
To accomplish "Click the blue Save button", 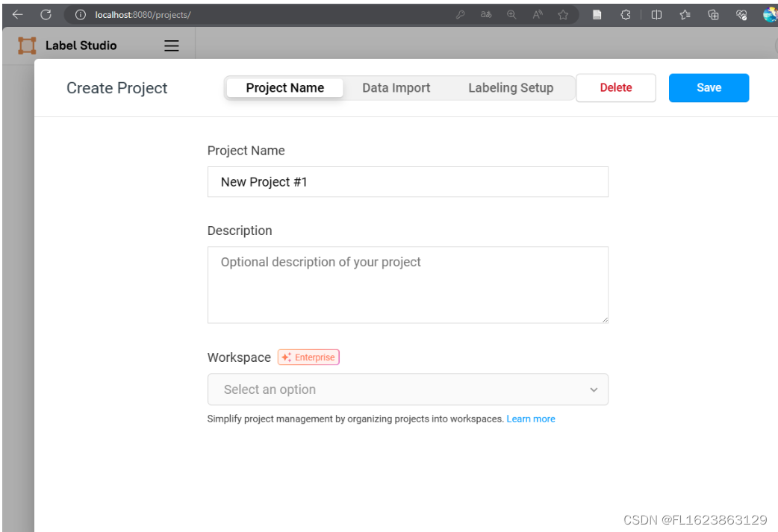I will [709, 88].
